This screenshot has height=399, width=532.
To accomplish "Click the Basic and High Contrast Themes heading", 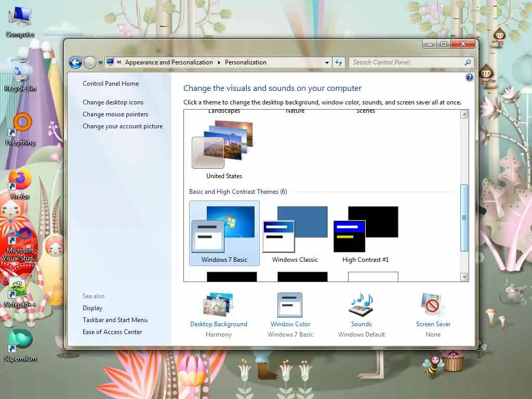I will pos(238,192).
